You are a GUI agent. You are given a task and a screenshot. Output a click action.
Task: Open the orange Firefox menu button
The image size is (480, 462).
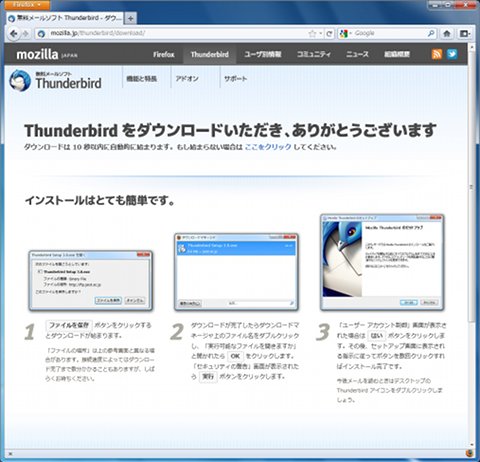[27, 5]
